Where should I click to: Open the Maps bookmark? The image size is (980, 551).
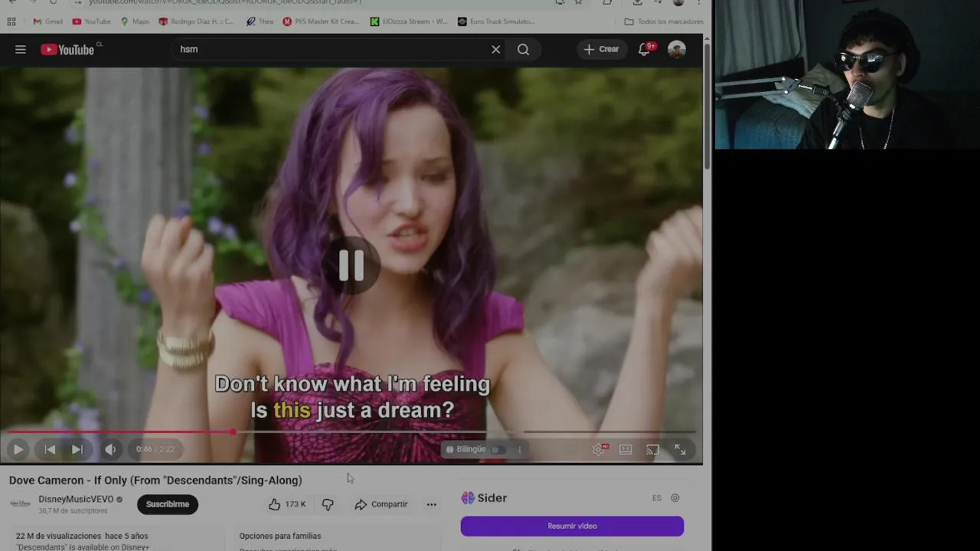[x=135, y=21]
